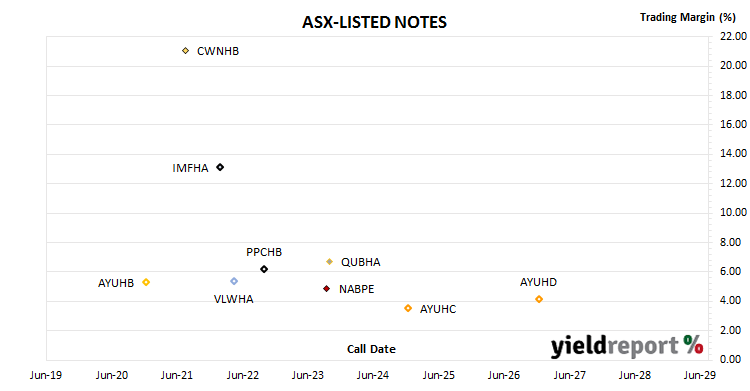
Task: Select the VLWHA blue diamond marker
Action: 234,281
